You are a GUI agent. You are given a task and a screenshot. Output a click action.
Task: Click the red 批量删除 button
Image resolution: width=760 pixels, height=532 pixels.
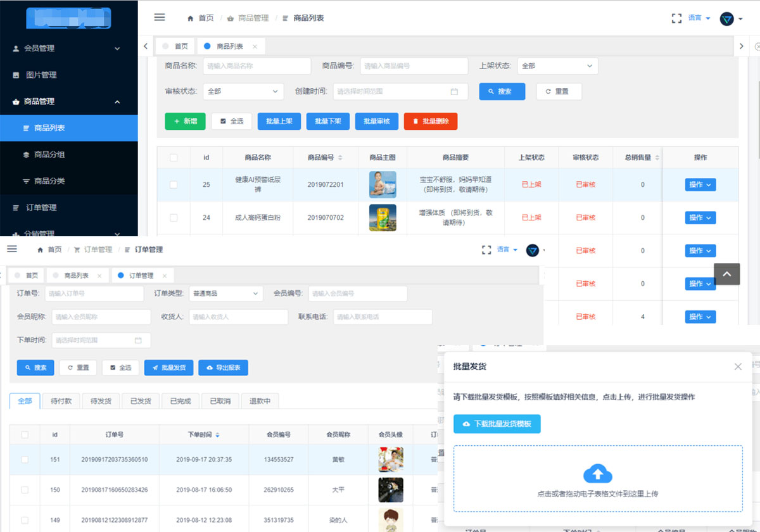[431, 121]
